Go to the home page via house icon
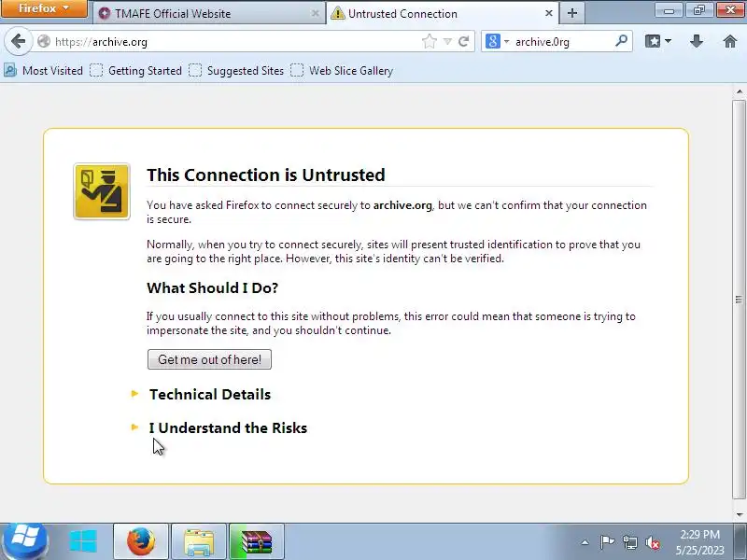 730,41
